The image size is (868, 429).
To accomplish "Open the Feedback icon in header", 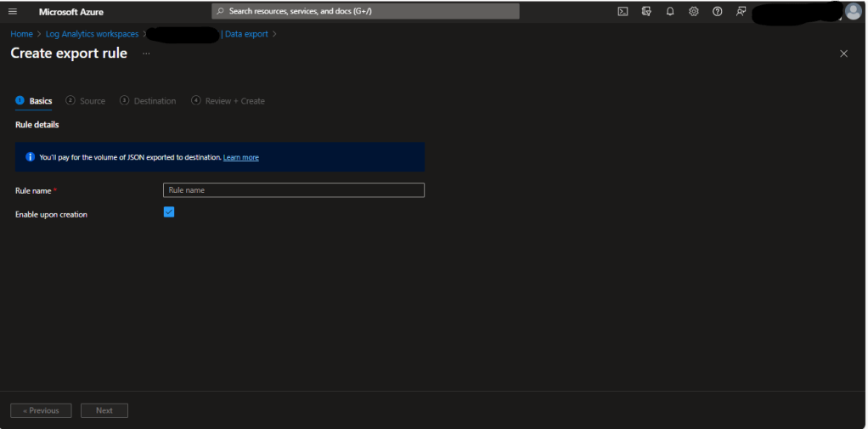I will pyautogui.click(x=741, y=12).
